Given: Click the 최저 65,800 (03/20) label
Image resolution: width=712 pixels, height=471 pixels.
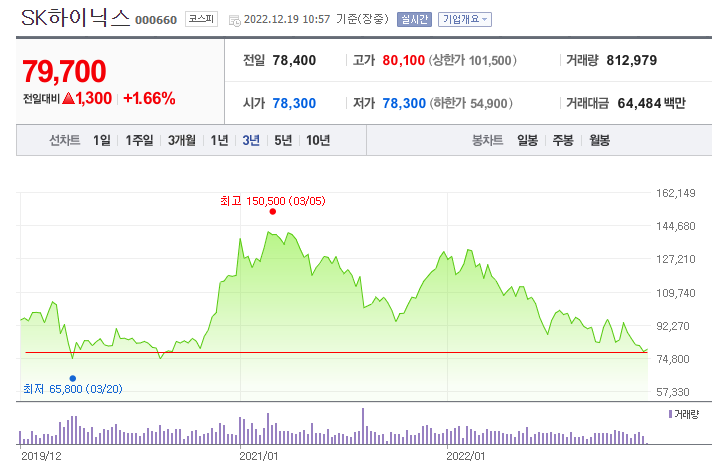Looking at the screenshot, I should pyautogui.click(x=73, y=389).
